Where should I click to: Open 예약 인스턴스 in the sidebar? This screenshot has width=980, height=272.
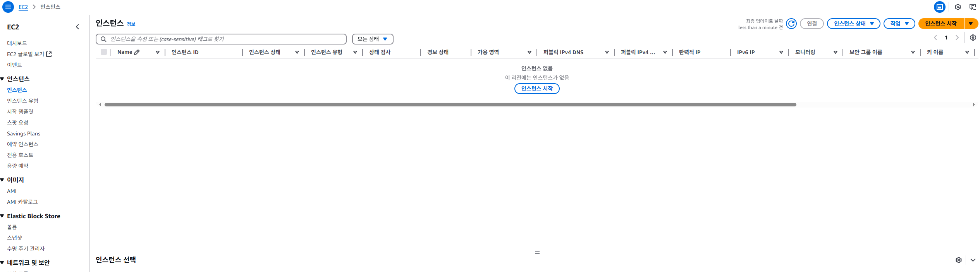tap(22, 144)
